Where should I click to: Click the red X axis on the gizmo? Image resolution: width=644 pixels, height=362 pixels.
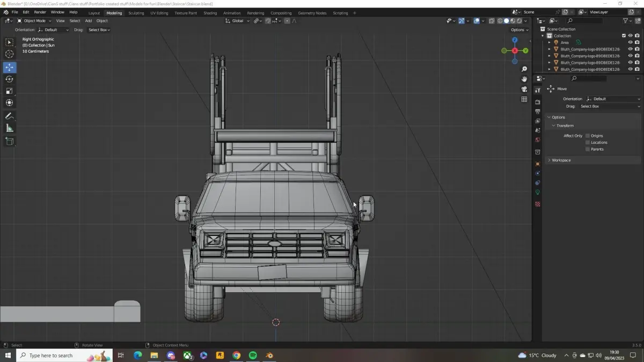(515, 51)
